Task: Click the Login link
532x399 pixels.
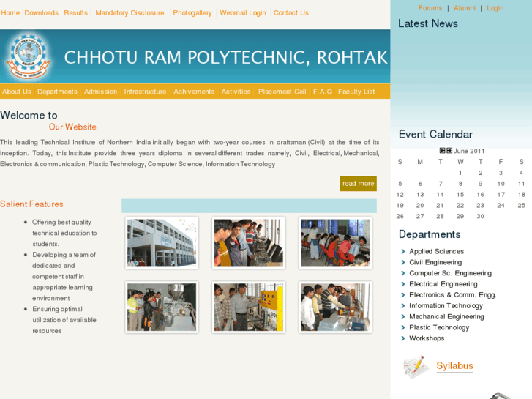Action: 495,8
